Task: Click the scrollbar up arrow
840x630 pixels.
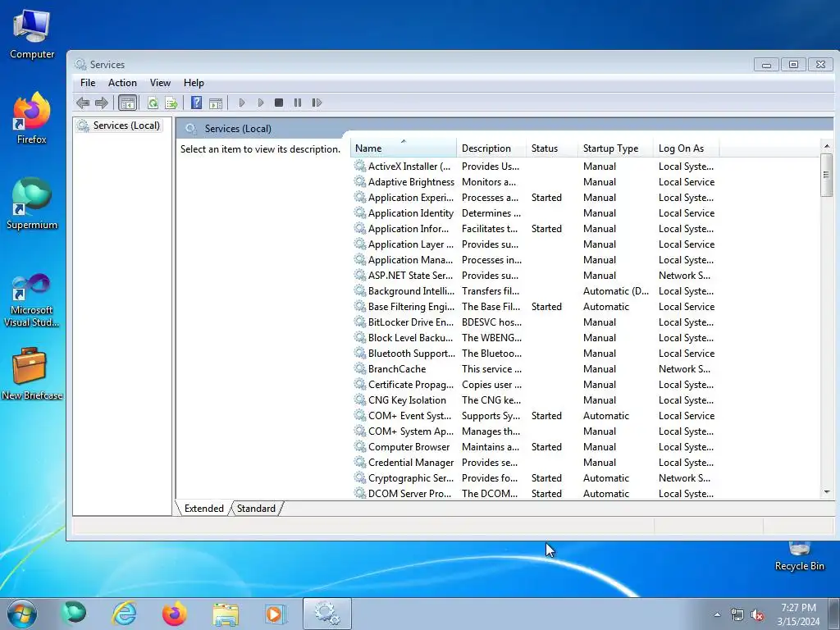Action: [x=827, y=146]
